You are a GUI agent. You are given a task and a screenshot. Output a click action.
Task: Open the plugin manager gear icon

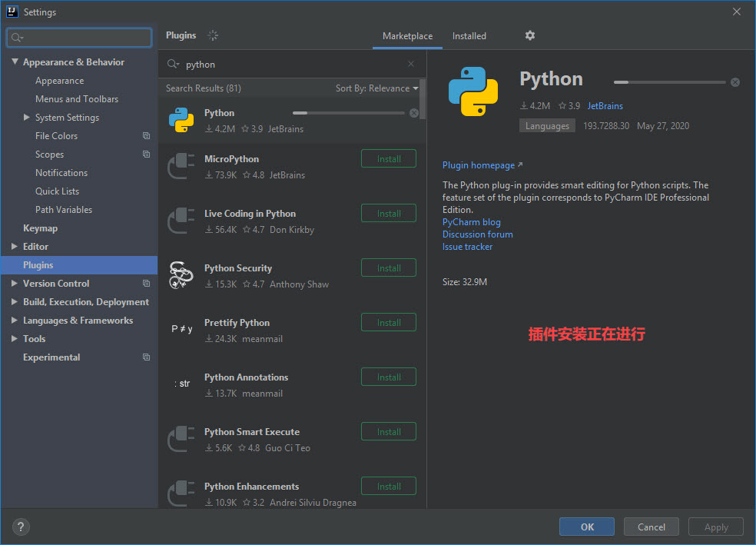pyautogui.click(x=529, y=36)
